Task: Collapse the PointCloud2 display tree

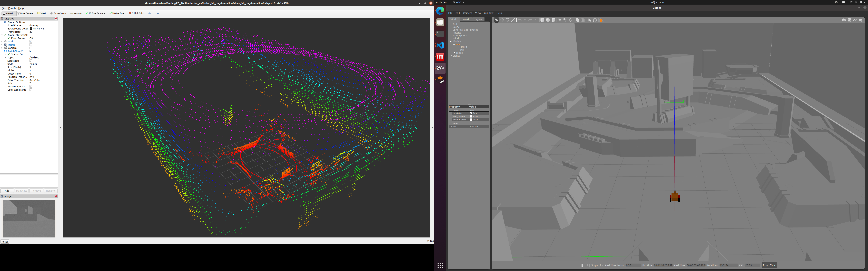Action: (x=2, y=51)
